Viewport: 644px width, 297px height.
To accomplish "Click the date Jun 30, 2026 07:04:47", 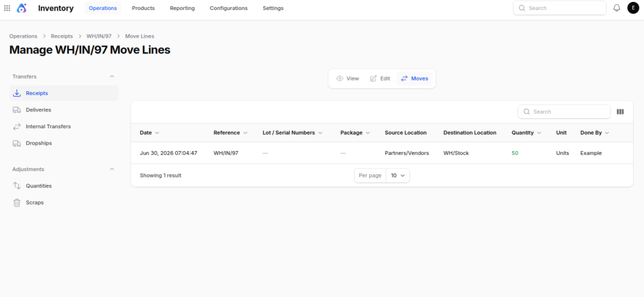I will (169, 153).
